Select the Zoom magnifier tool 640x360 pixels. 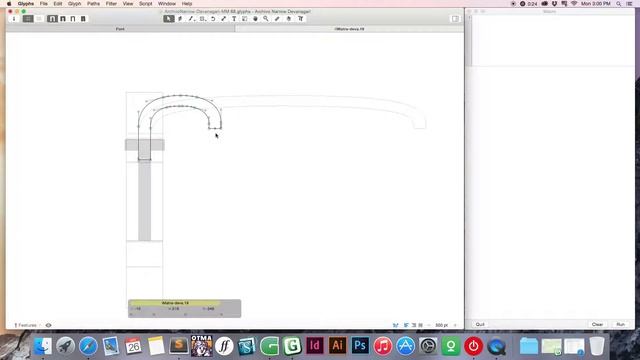pos(266,19)
